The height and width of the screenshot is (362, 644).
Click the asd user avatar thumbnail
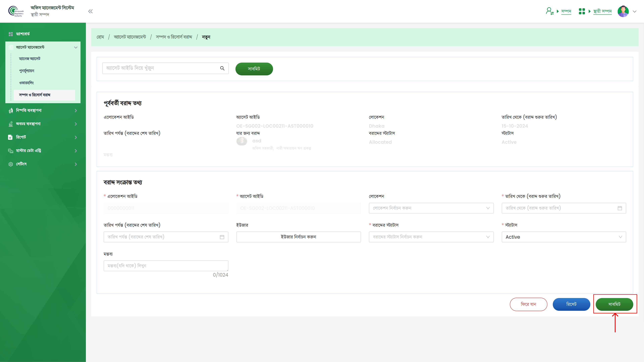coord(242,141)
